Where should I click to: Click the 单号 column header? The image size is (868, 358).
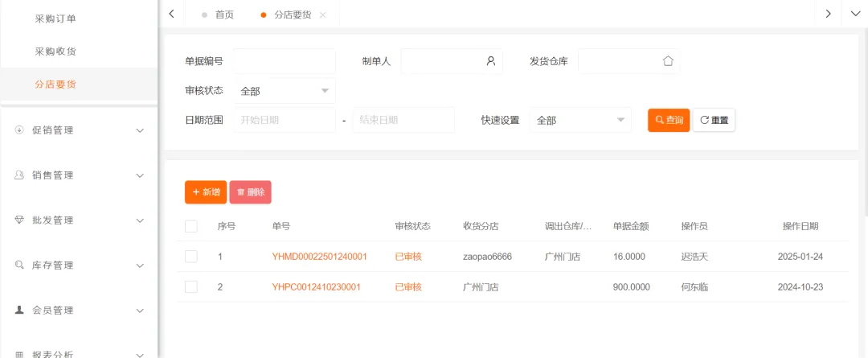pos(280,226)
